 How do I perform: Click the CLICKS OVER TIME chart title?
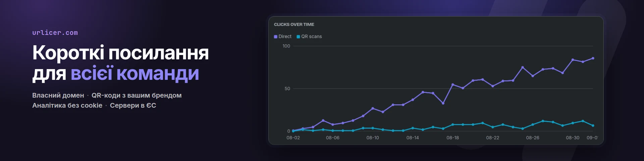[294, 24]
